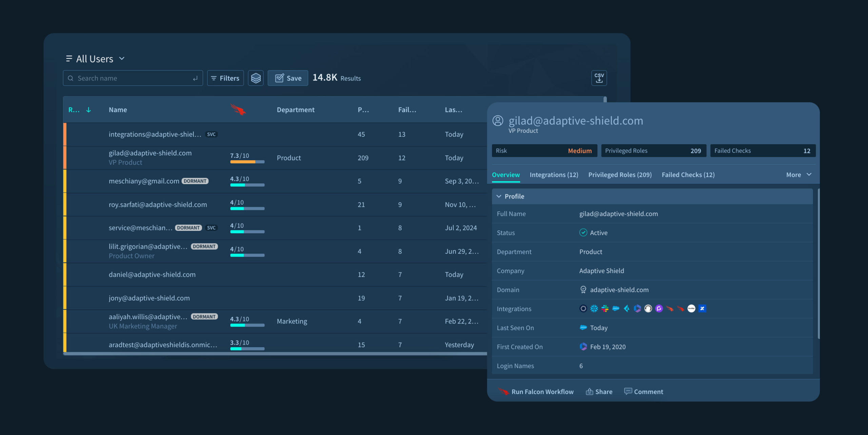Click the domain badge icon by adaptive-shield.com
The image size is (868, 435).
[583, 289]
